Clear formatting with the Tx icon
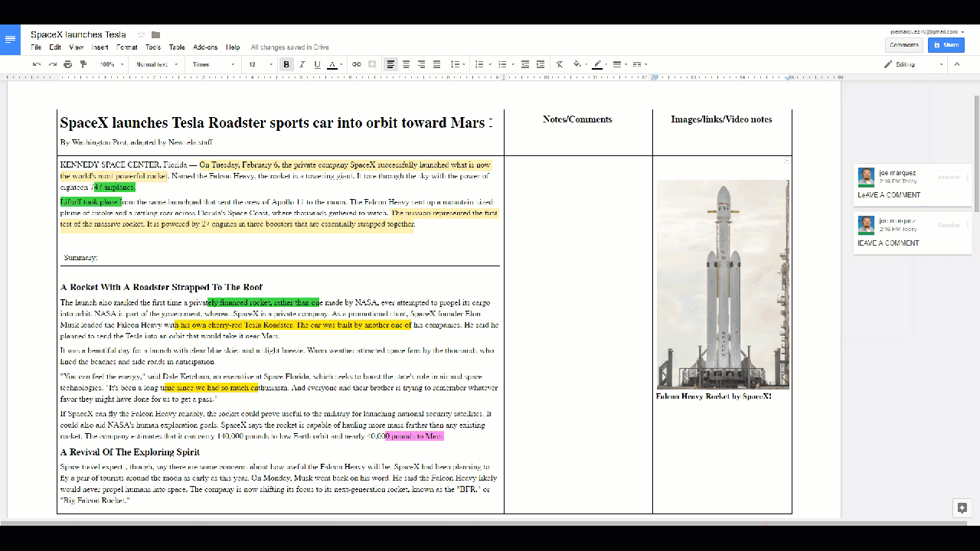Screen dimensions: 980x551 coord(560,64)
